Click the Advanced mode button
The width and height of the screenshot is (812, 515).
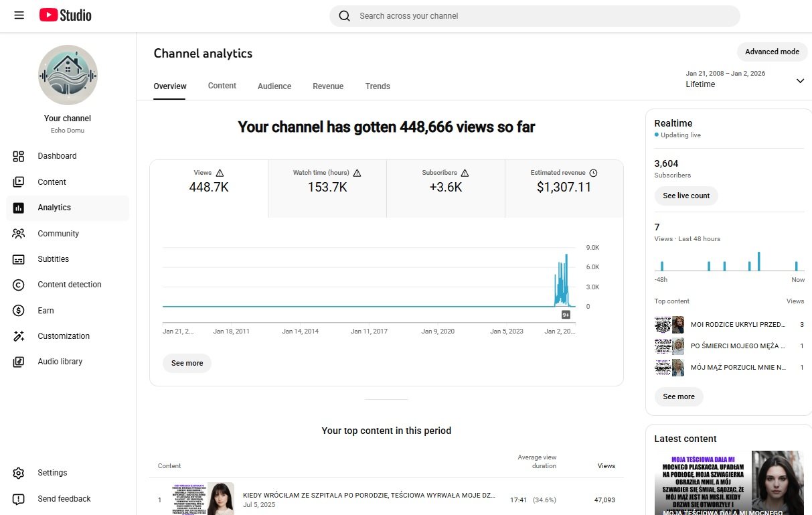(x=772, y=52)
